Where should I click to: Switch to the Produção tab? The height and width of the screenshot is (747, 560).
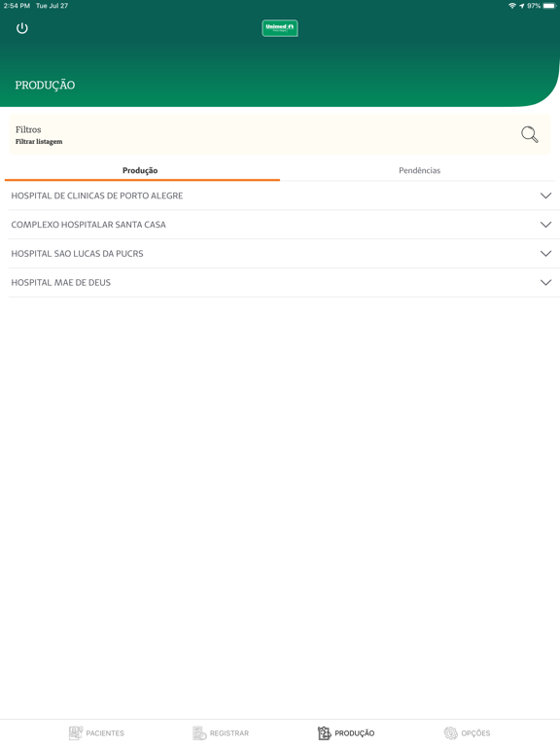click(x=142, y=170)
